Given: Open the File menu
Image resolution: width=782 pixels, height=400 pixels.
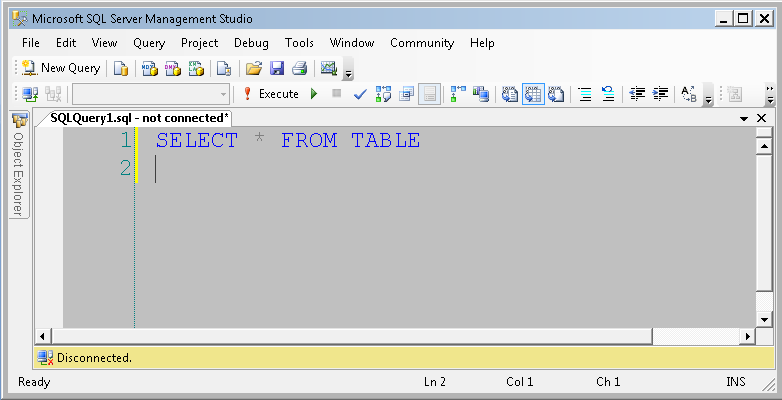Looking at the screenshot, I should coord(31,43).
